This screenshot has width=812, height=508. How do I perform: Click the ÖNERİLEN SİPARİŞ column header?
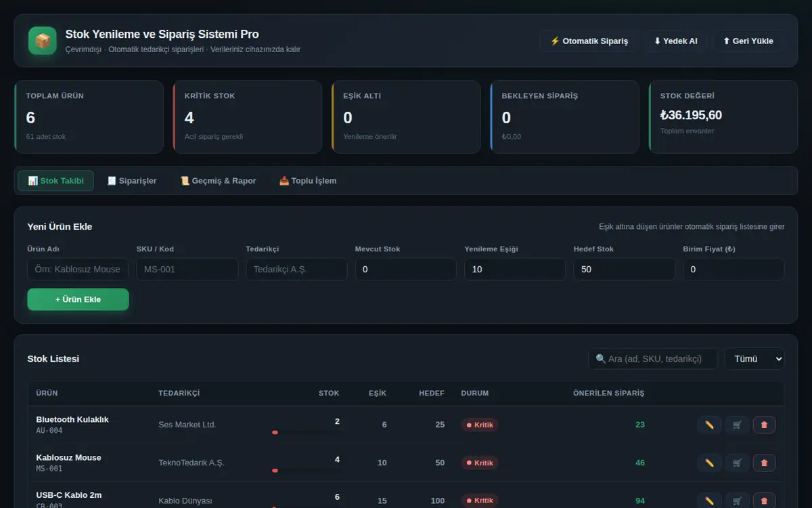coord(609,393)
